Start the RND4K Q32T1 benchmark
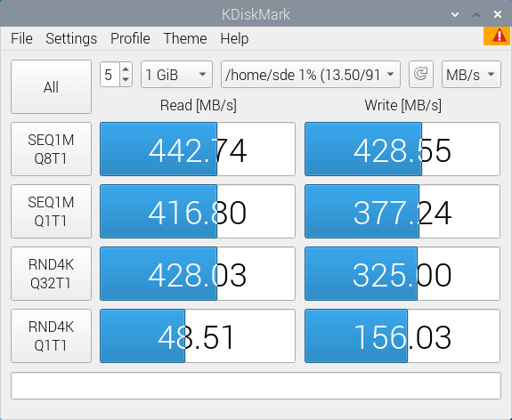 [x=52, y=273]
